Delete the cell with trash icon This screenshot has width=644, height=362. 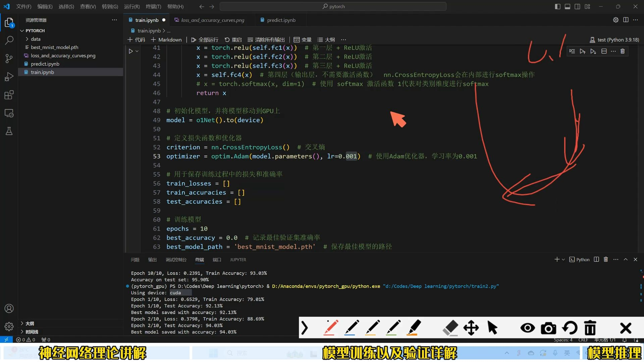click(x=623, y=51)
